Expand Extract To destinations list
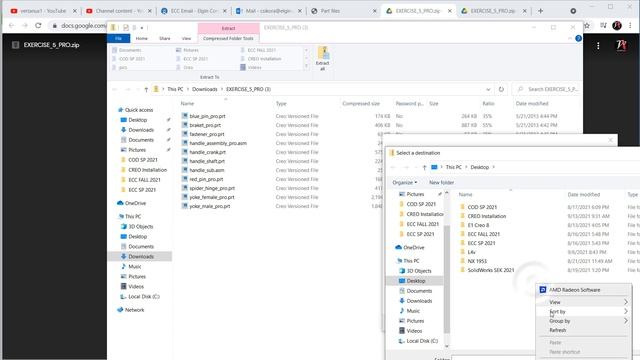 (307, 67)
